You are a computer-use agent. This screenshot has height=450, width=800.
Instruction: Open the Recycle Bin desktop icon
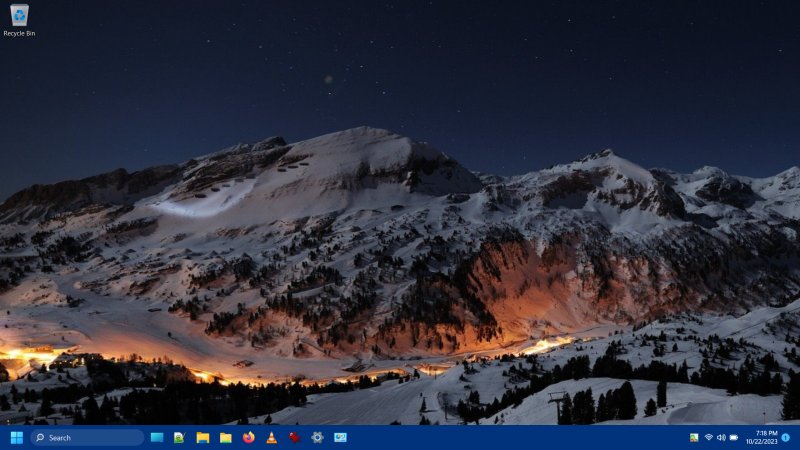click(x=19, y=18)
